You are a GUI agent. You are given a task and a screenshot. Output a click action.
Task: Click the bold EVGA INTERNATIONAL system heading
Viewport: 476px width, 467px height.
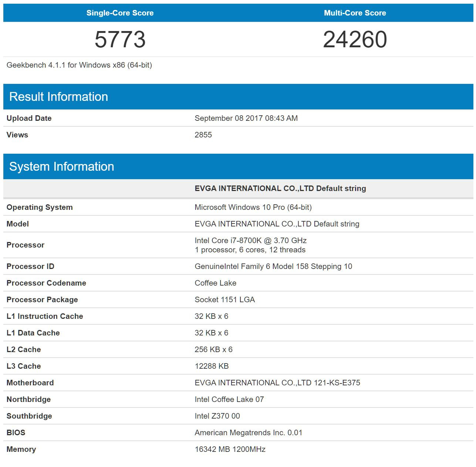[x=280, y=188]
